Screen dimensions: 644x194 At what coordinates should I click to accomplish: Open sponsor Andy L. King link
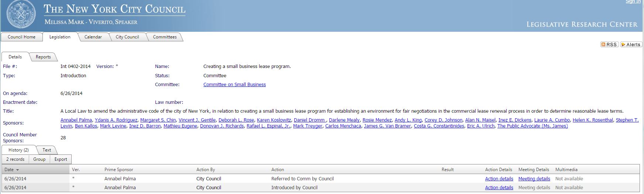[408, 120]
